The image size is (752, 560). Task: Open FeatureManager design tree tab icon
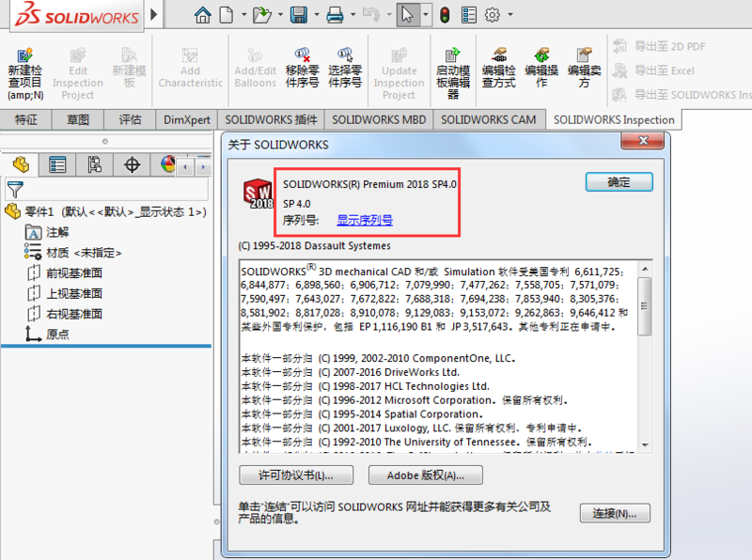[21, 165]
